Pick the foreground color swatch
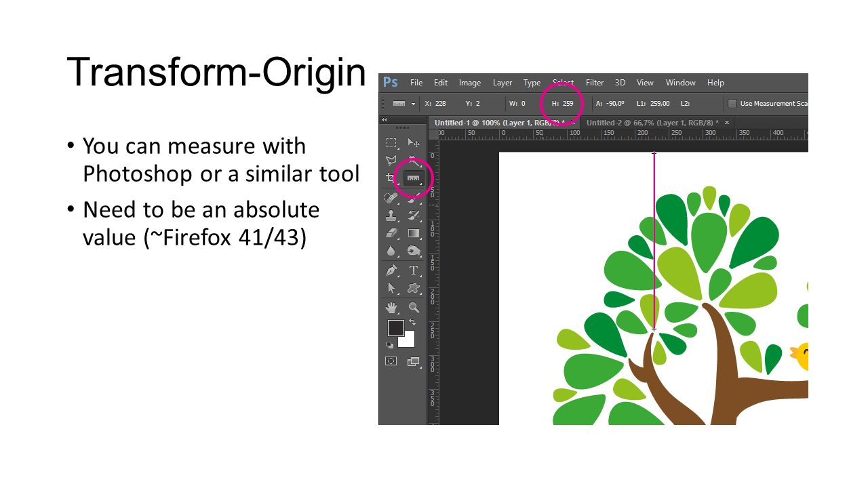Image resolution: width=868 pixels, height=488 pixels. tap(395, 327)
